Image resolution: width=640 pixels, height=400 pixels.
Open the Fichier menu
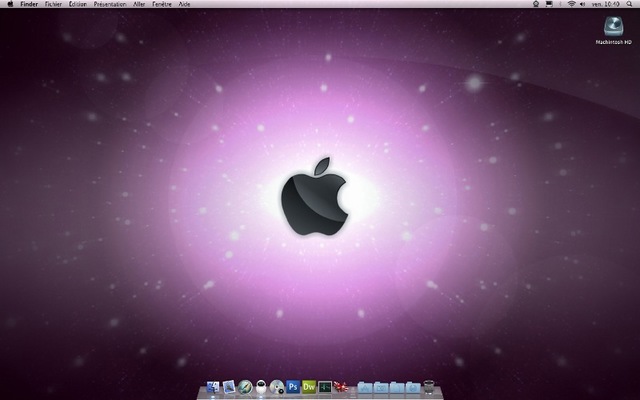[x=53, y=4]
